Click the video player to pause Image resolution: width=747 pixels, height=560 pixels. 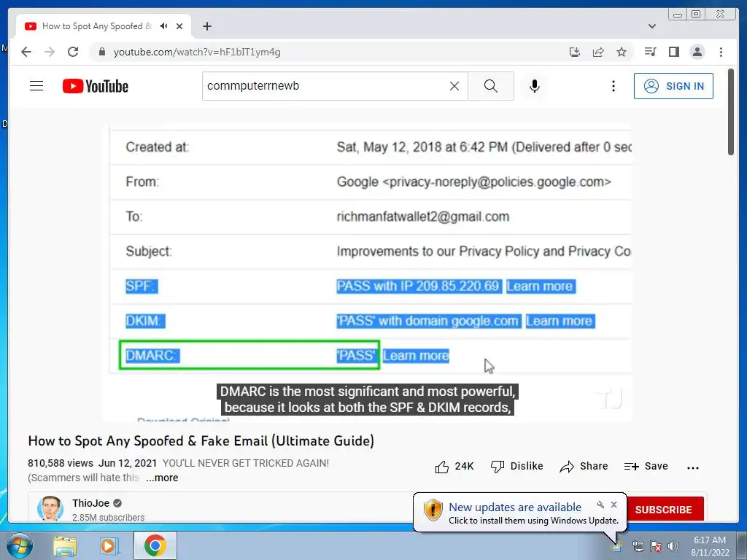tap(367, 271)
